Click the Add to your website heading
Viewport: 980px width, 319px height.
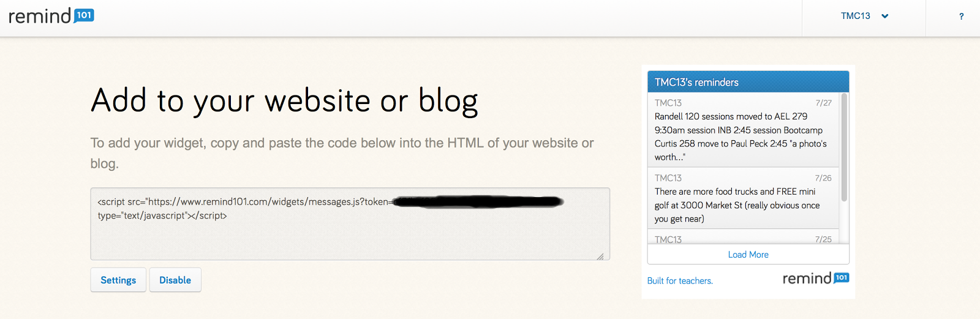coord(284,101)
